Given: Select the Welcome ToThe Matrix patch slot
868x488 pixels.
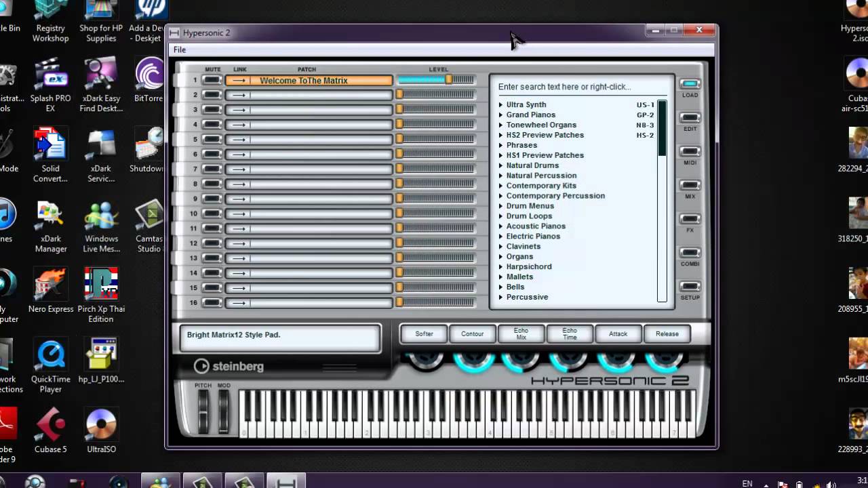Looking at the screenshot, I should pos(309,81).
